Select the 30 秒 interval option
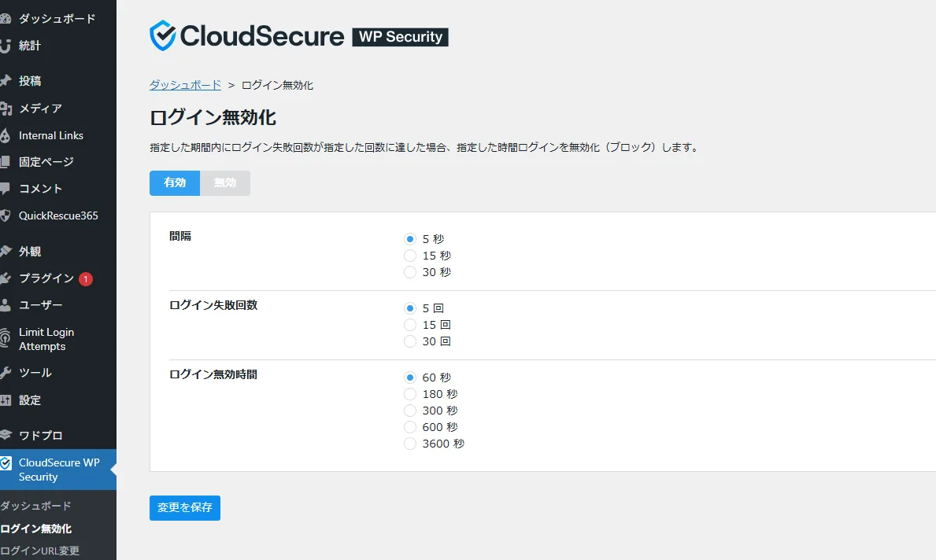Screen dimensions: 936x560 [x=409, y=273]
